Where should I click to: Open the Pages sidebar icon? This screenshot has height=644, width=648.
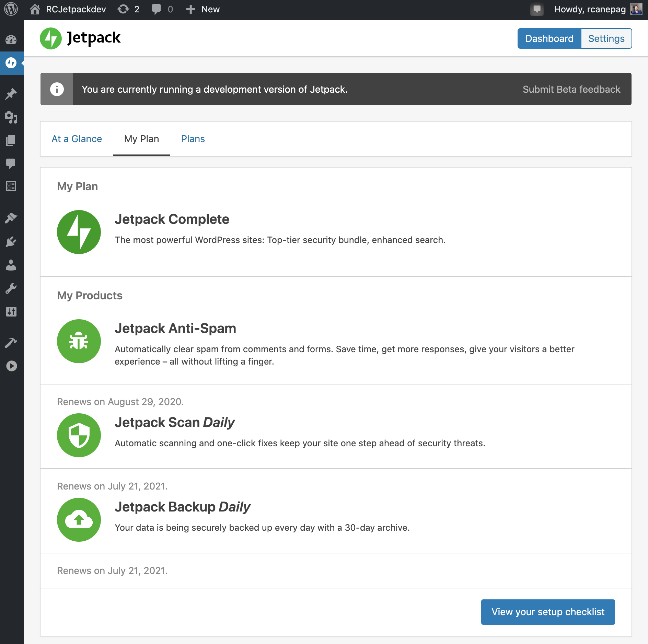(x=11, y=140)
